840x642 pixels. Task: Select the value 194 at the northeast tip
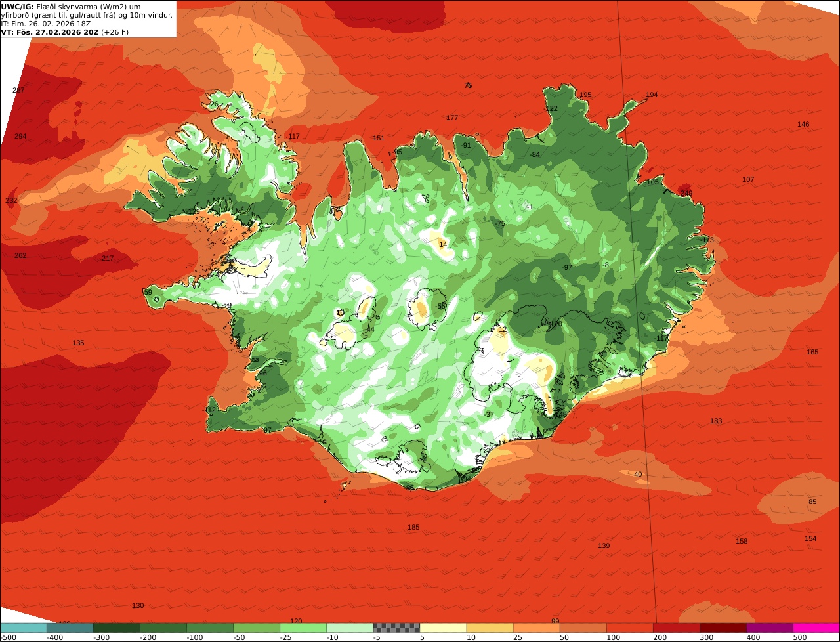[652, 95]
